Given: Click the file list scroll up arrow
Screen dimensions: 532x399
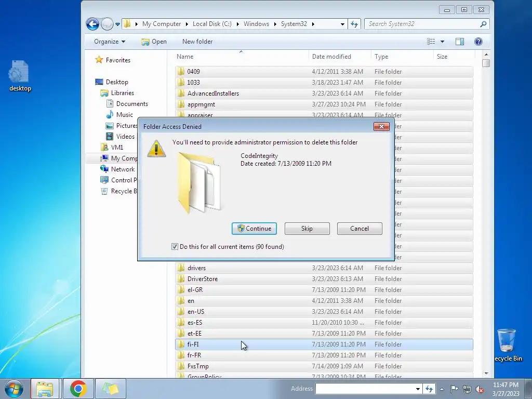Looking at the screenshot, I should 486,55.
